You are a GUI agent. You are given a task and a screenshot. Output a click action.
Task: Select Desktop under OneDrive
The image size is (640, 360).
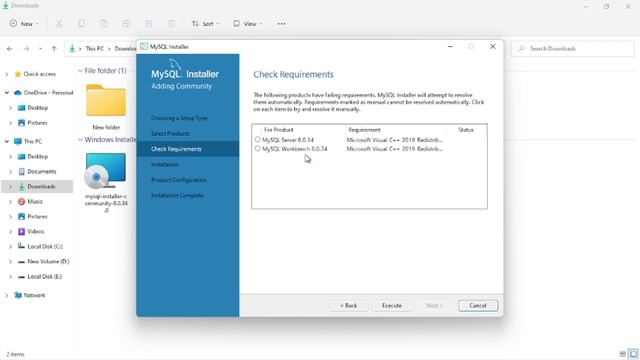click(38, 108)
